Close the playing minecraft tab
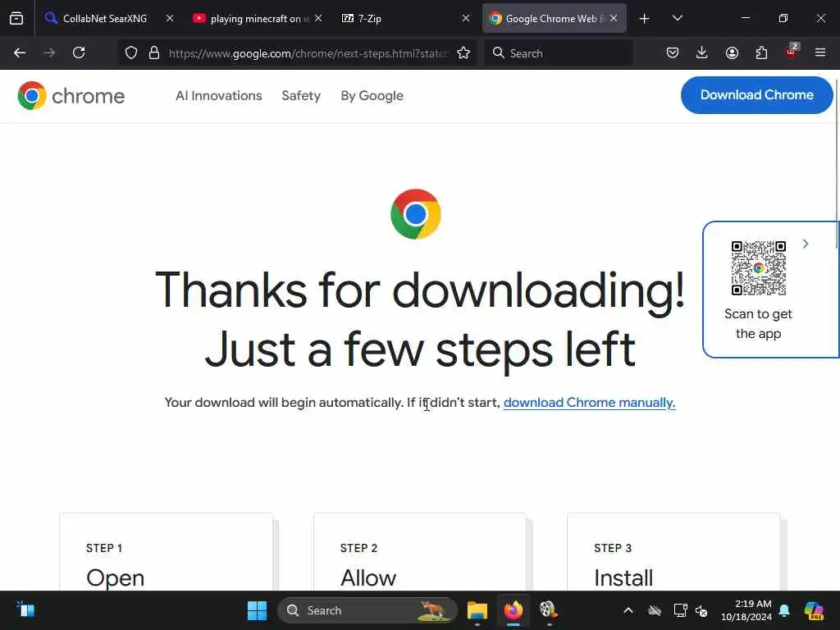840x630 pixels. click(x=318, y=18)
